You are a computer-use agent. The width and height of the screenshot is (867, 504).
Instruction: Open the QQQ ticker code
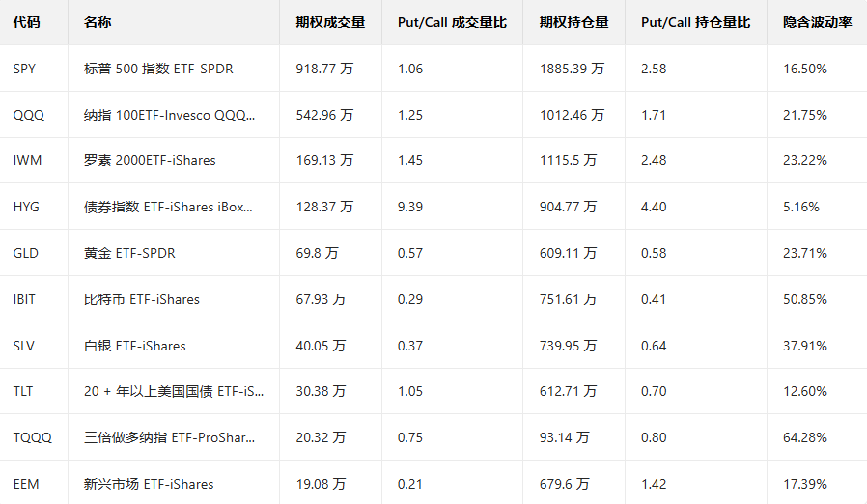(28, 115)
